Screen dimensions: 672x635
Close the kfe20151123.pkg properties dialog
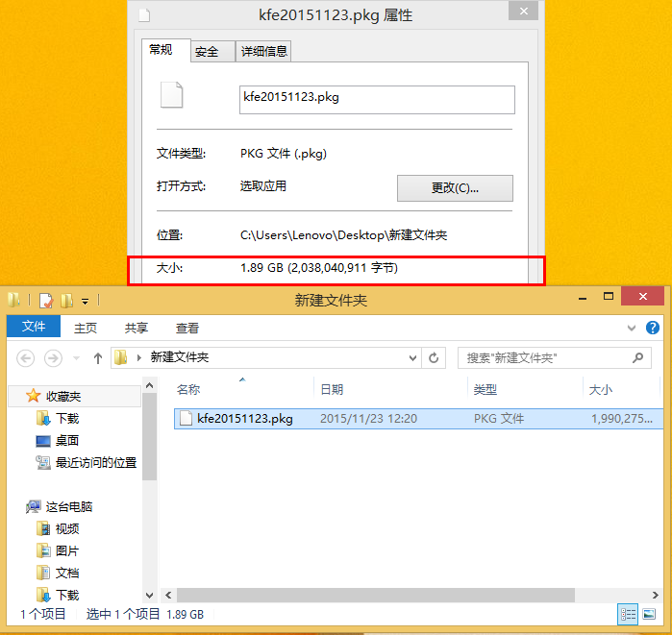pyautogui.click(x=523, y=11)
